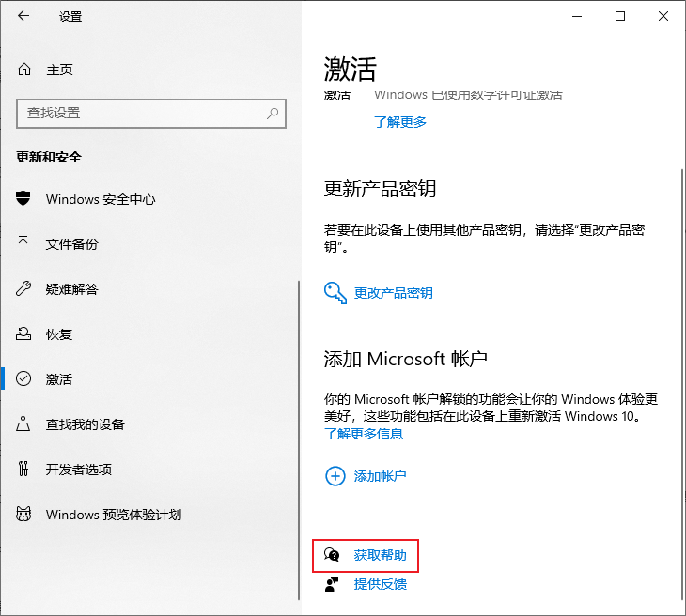Open the 提供反馈 link

coord(381,584)
